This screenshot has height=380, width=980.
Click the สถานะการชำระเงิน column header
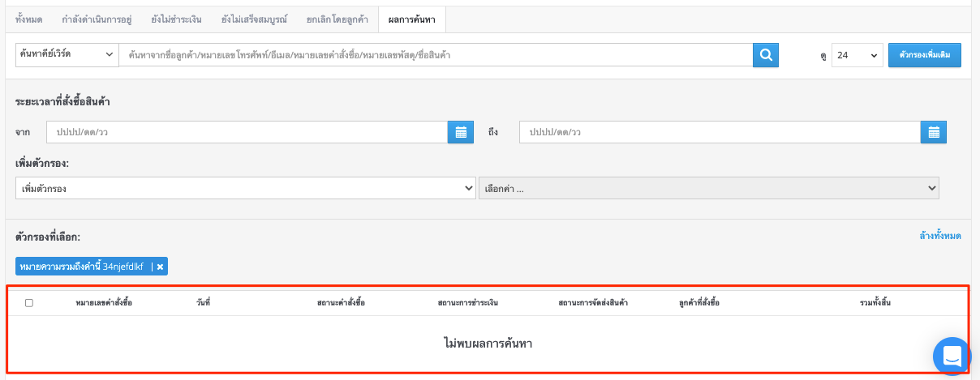(x=467, y=303)
